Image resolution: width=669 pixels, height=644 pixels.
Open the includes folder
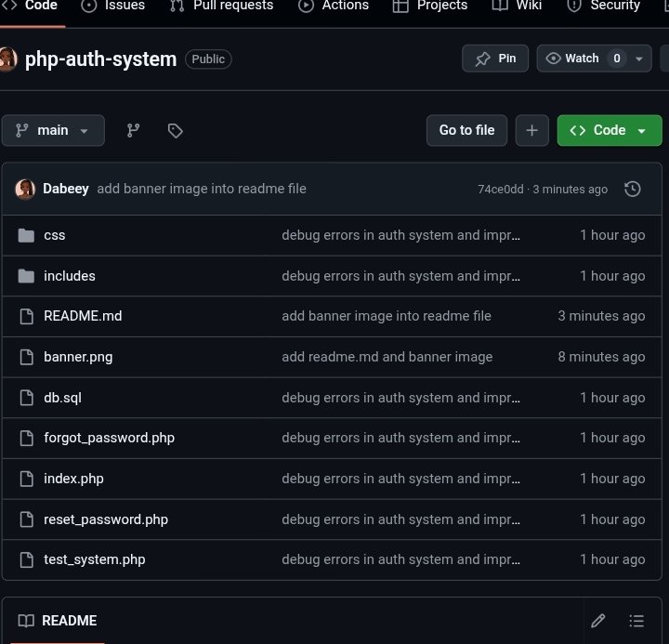(x=70, y=276)
